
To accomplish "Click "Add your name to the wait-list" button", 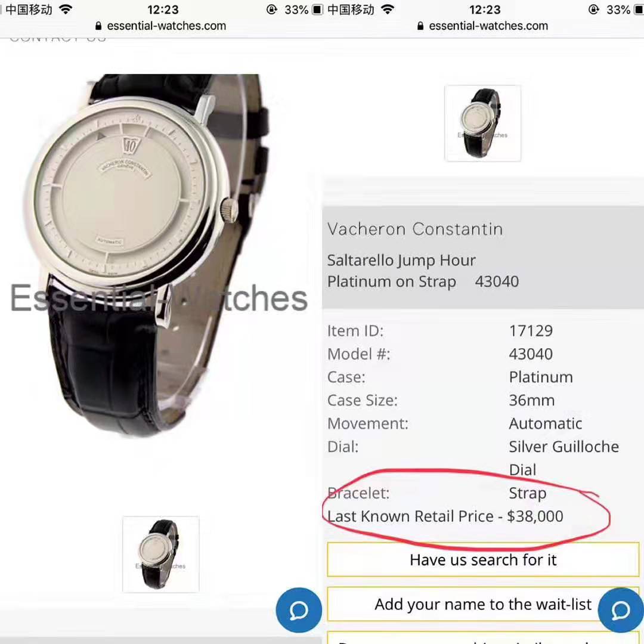I will [x=483, y=604].
